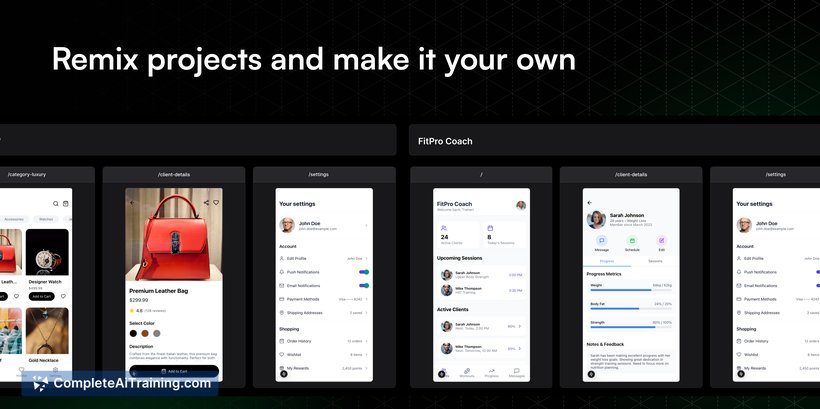820x409 pixels.
Task: Click the Edit Profile person icon in the uncropped settings screen
Action: pyautogui.click(x=282, y=258)
